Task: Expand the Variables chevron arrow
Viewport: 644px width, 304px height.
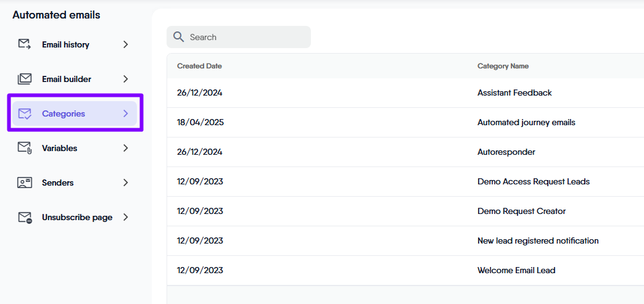Action: coord(125,148)
